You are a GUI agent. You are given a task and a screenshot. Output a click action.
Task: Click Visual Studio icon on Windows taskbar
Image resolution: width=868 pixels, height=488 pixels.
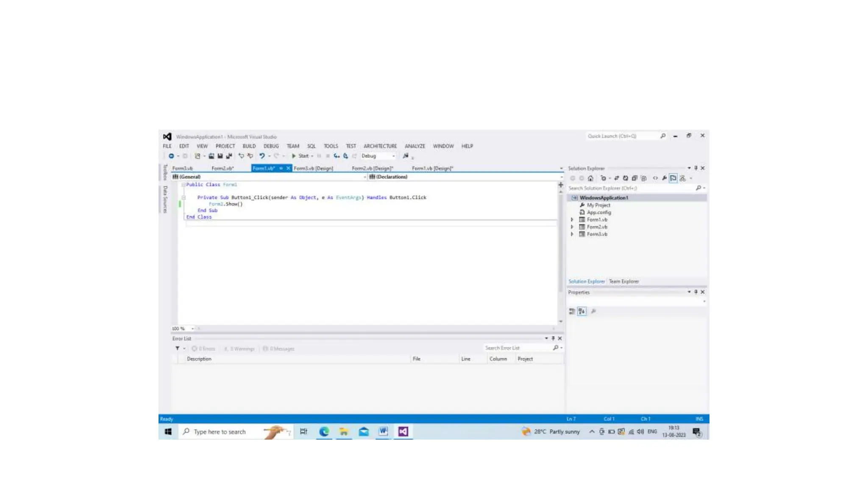tap(403, 431)
